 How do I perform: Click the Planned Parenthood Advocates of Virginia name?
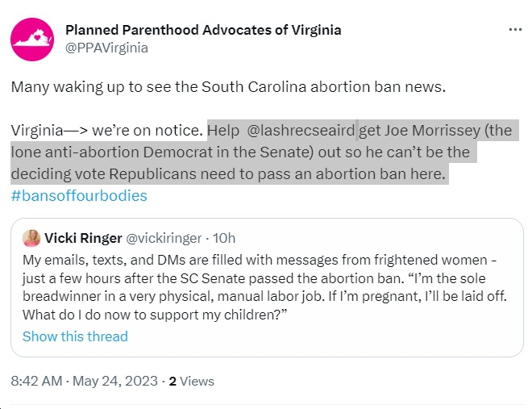click(203, 30)
